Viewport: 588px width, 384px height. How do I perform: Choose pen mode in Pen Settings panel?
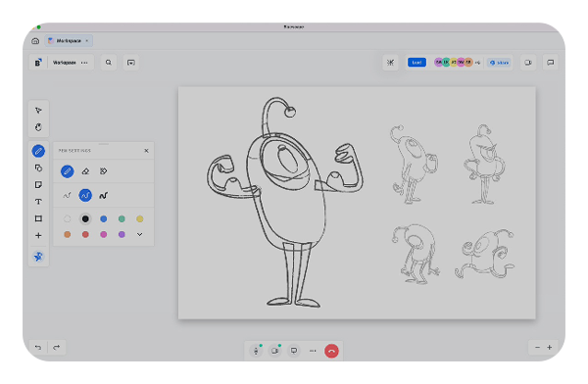pyautogui.click(x=67, y=171)
